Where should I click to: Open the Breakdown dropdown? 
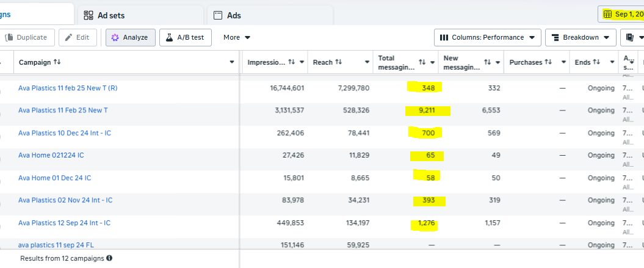tap(581, 37)
